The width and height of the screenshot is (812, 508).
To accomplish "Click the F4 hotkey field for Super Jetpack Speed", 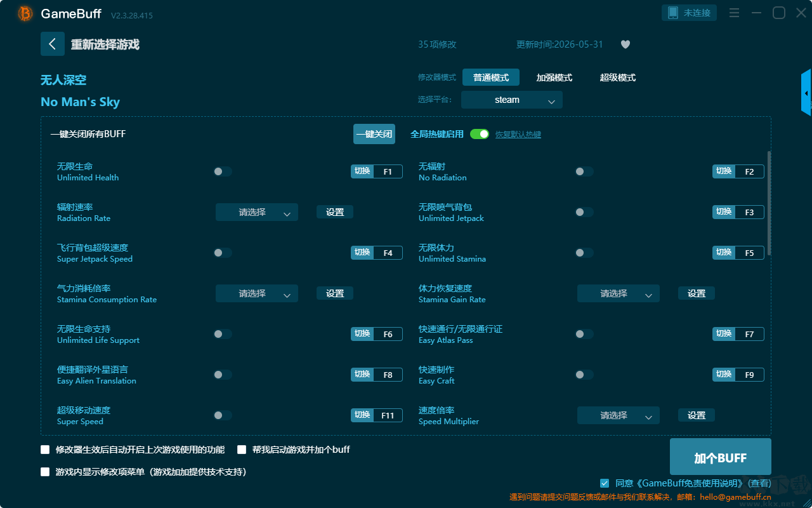I will (388, 253).
